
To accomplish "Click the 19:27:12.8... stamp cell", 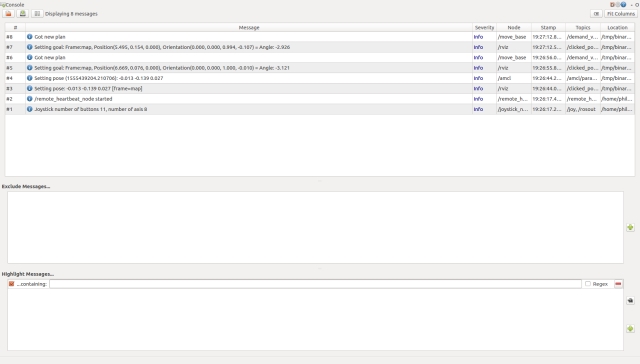I will point(548,37).
